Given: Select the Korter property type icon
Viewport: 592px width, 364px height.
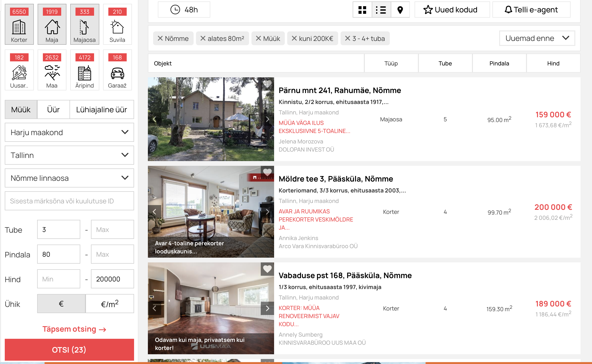Looking at the screenshot, I should [19, 24].
